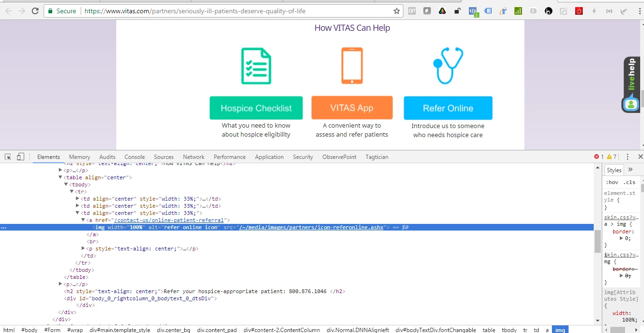The width and height of the screenshot is (644, 333).
Task: Activate the DevTools inspect element picker
Action: [8, 157]
